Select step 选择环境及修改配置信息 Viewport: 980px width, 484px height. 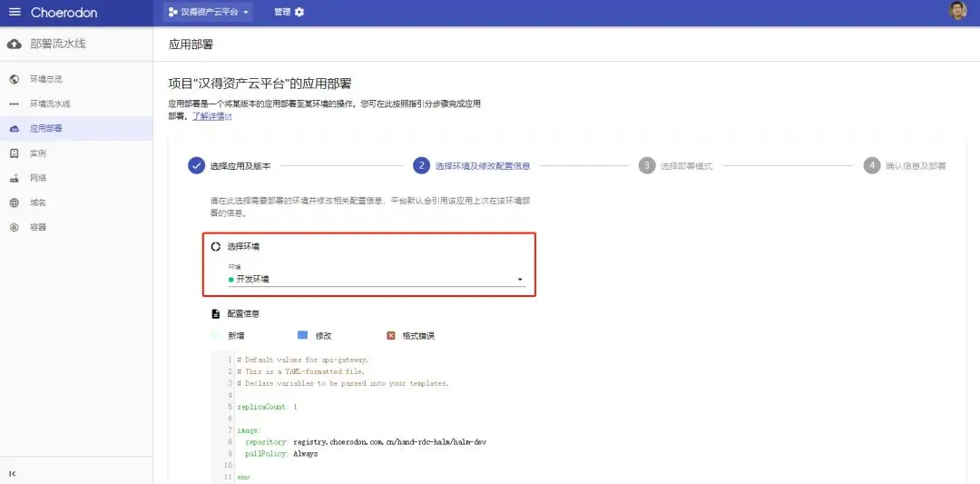click(483, 165)
